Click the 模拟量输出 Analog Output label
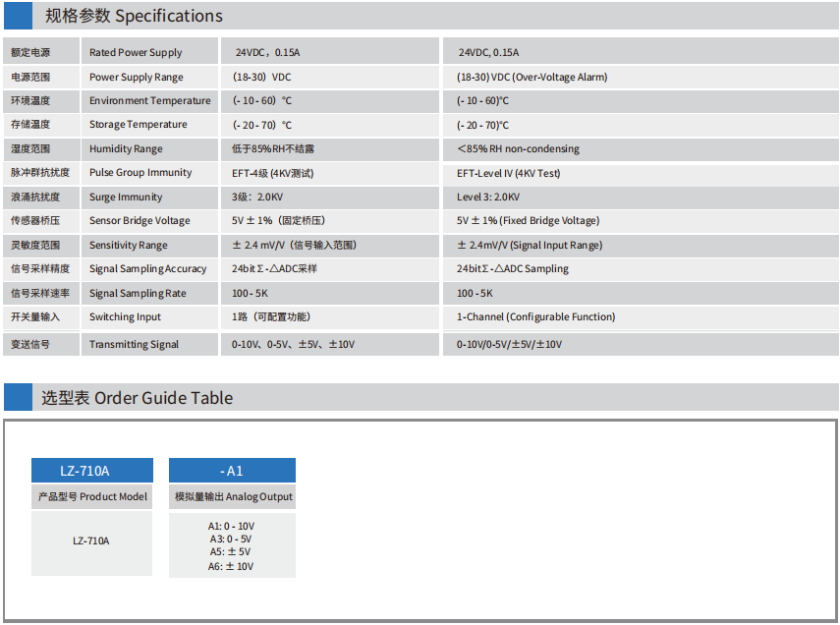The width and height of the screenshot is (840, 625). [233, 497]
